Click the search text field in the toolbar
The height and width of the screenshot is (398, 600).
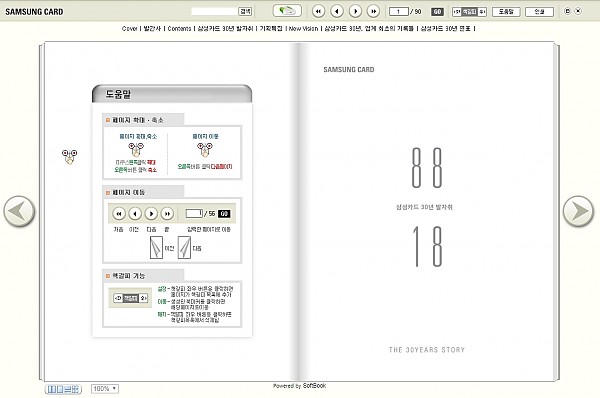(214, 11)
